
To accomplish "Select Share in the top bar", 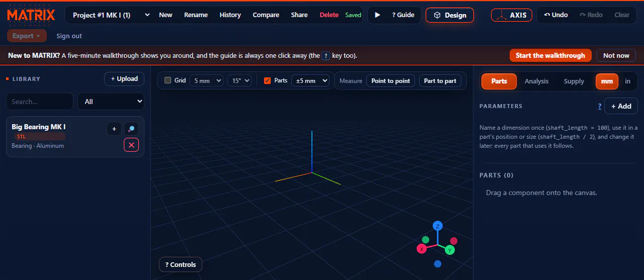I will [299, 15].
